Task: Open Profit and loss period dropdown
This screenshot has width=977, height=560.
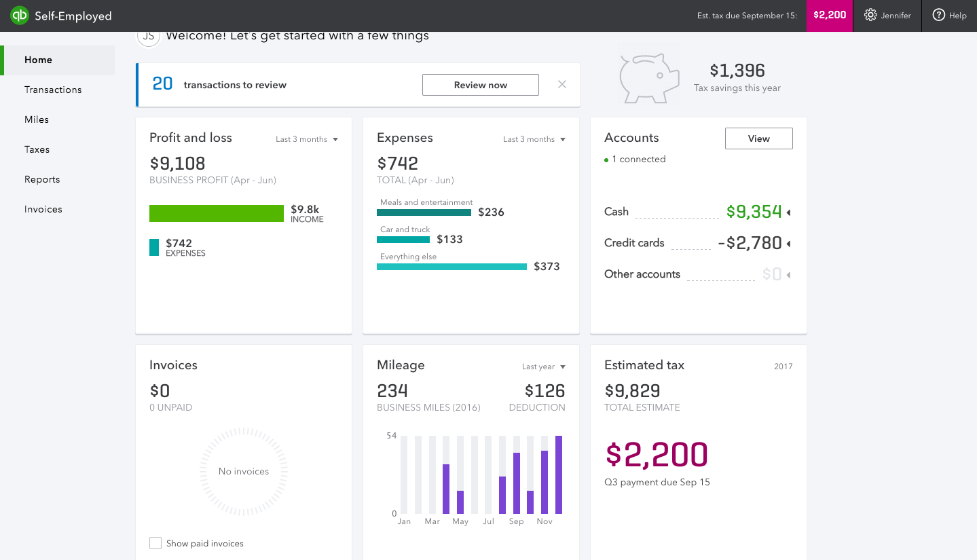Action: [306, 139]
